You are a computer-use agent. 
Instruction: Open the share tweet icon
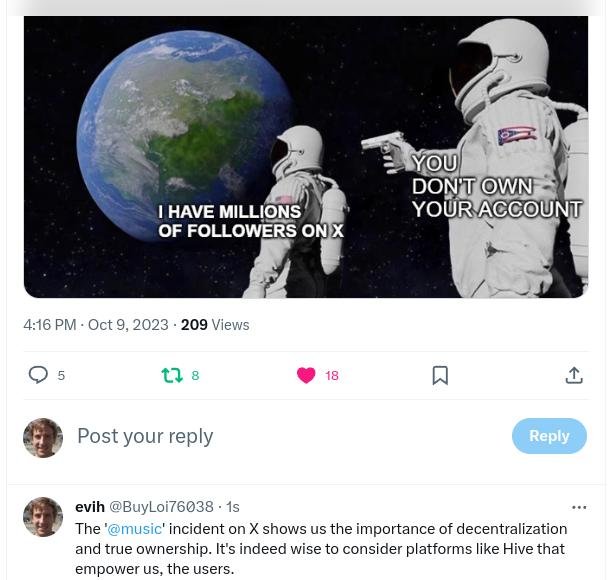click(574, 375)
